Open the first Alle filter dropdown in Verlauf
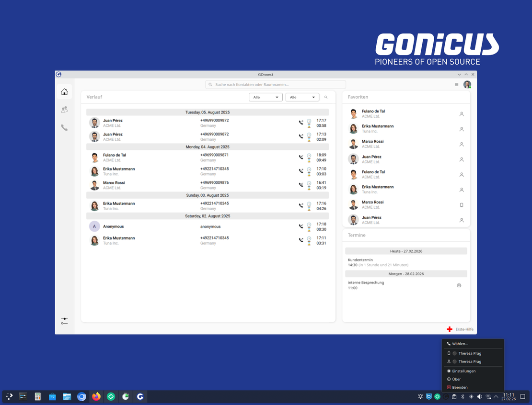 click(266, 97)
